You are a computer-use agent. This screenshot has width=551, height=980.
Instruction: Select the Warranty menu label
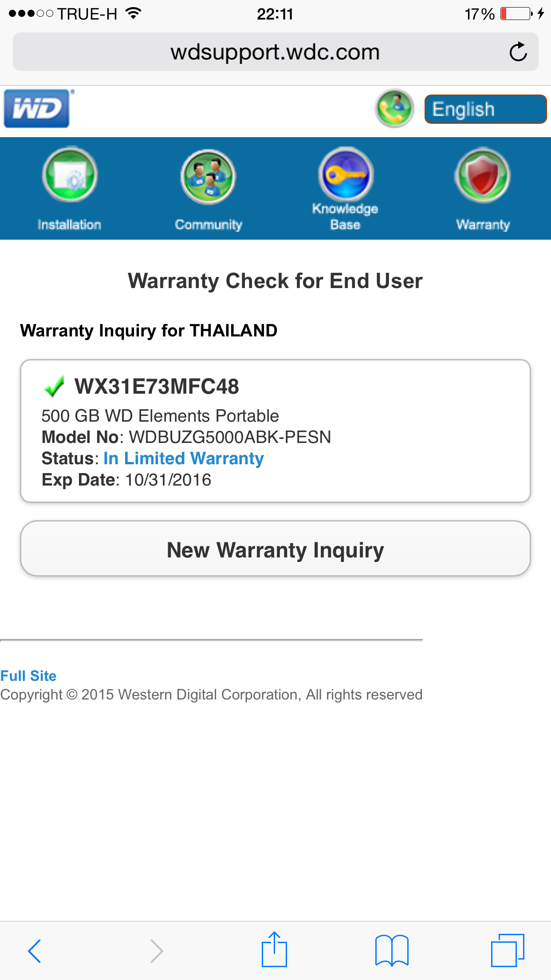[483, 225]
